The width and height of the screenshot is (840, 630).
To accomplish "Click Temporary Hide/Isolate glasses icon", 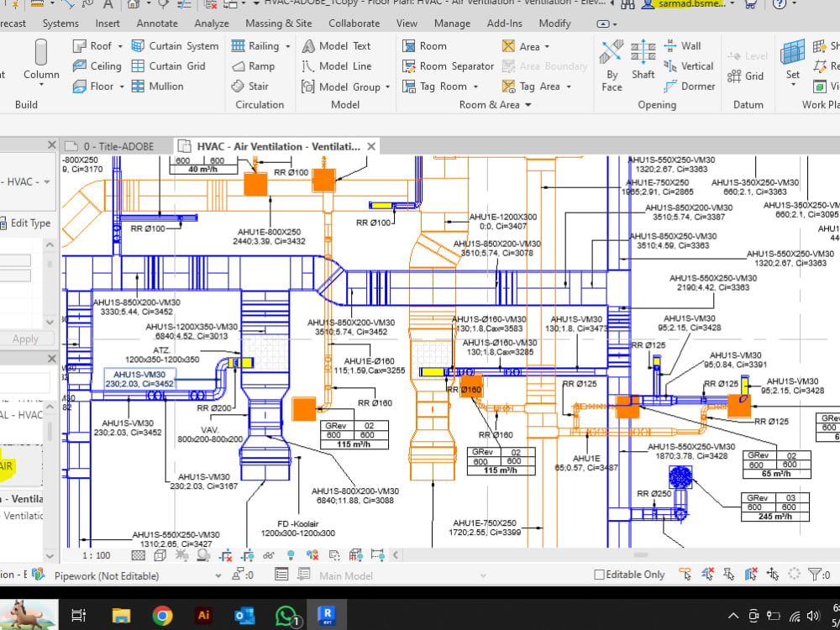I will (x=269, y=555).
